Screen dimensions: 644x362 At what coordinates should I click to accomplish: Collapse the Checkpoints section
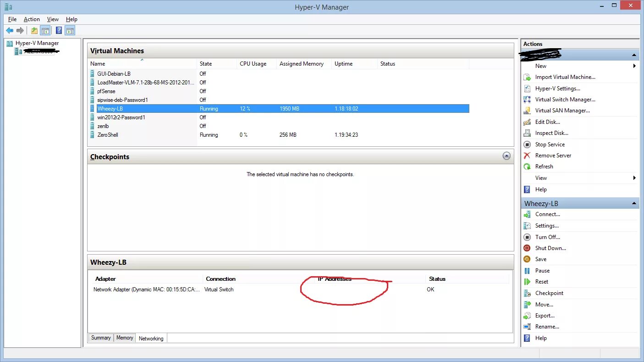[x=506, y=156]
